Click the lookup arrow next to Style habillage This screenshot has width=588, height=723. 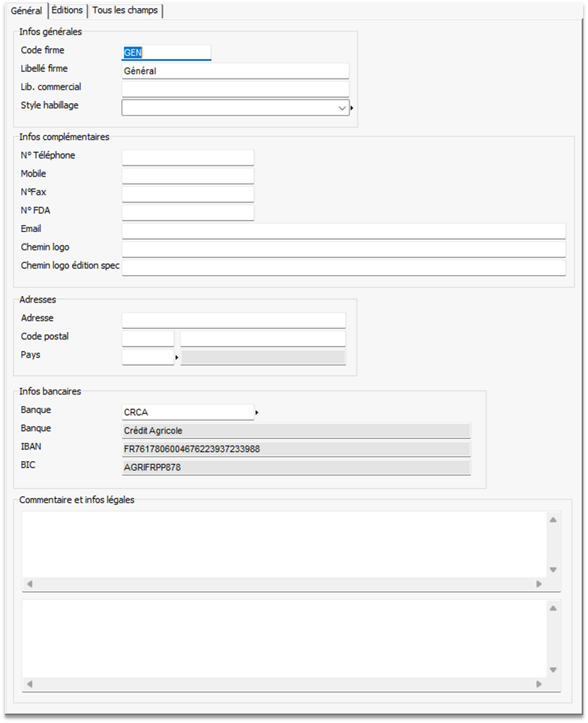(352, 108)
